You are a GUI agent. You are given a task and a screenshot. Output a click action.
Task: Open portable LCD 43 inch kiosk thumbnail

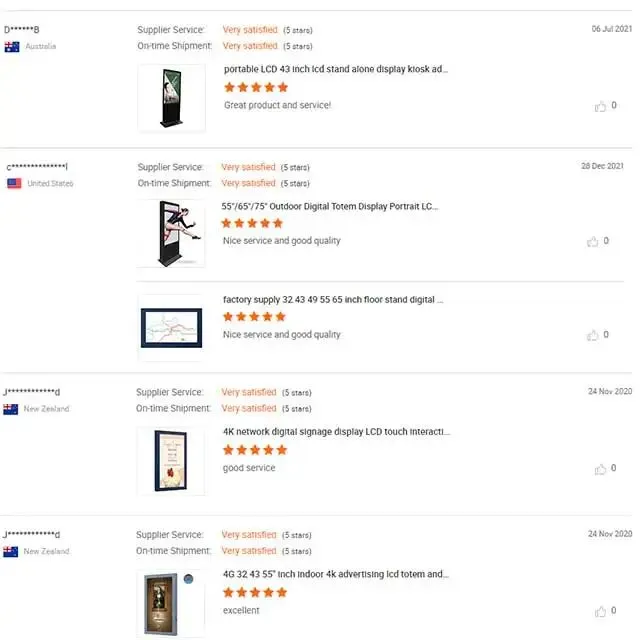click(x=171, y=98)
